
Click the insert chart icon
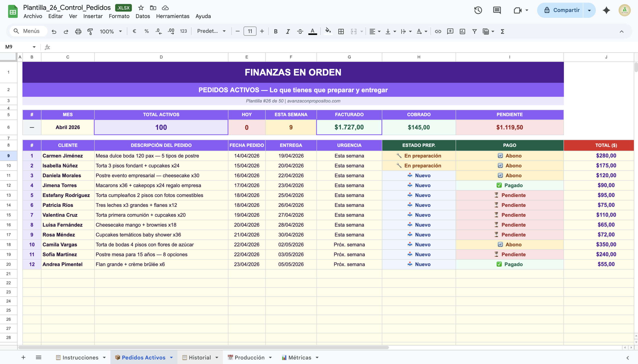pyautogui.click(x=462, y=31)
